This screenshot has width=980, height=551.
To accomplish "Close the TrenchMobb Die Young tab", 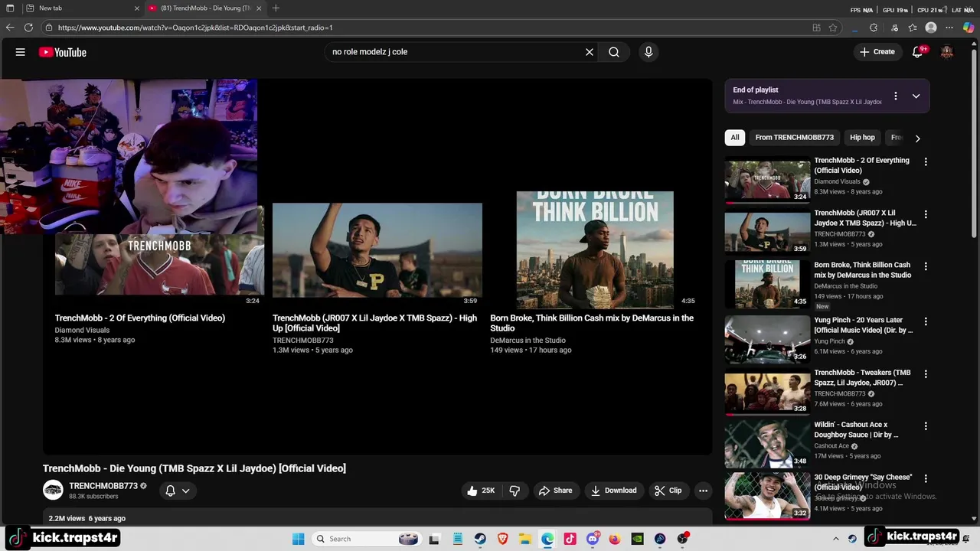I will [x=259, y=8].
